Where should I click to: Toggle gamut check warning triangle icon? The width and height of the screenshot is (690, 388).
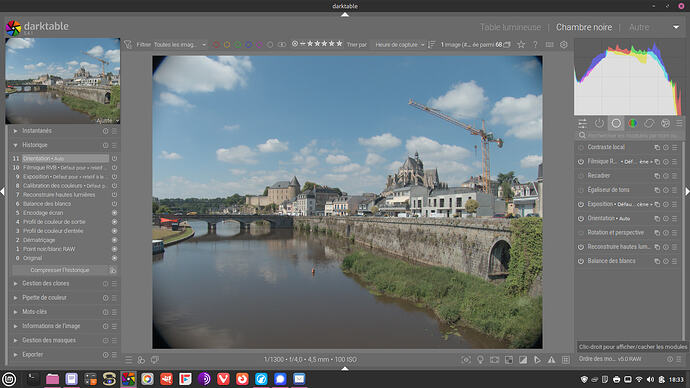[x=551, y=360]
